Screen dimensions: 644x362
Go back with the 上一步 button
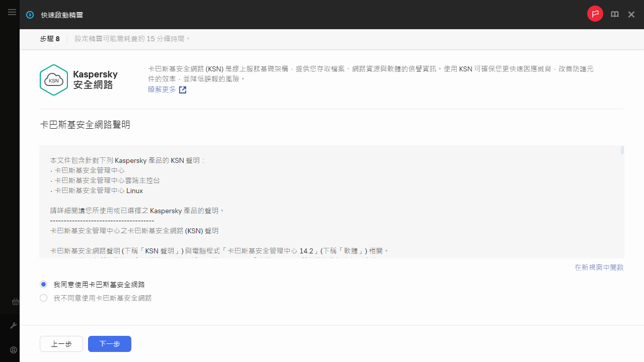pyautogui.click(x=61, y=344)
